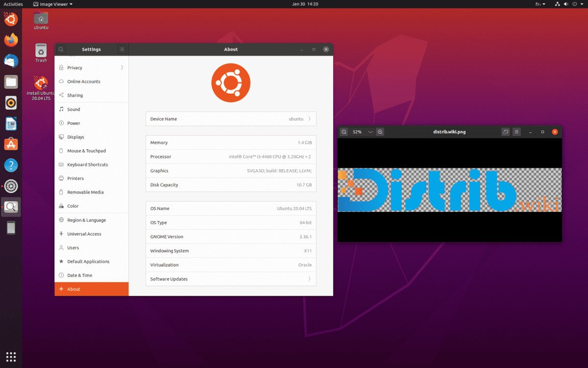Click the Trash desktop icon
588x368 pixels.
point(41,53)
